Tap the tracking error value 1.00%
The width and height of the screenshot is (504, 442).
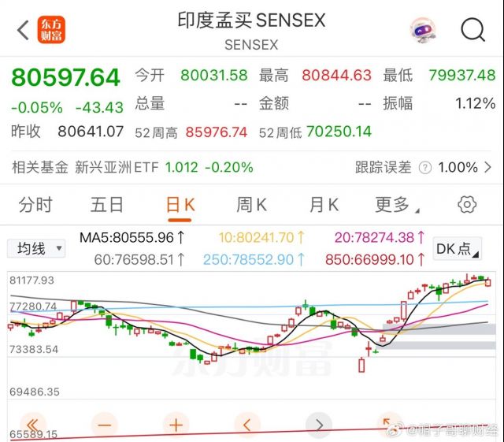pyautogui.click(x=458, y=168)
